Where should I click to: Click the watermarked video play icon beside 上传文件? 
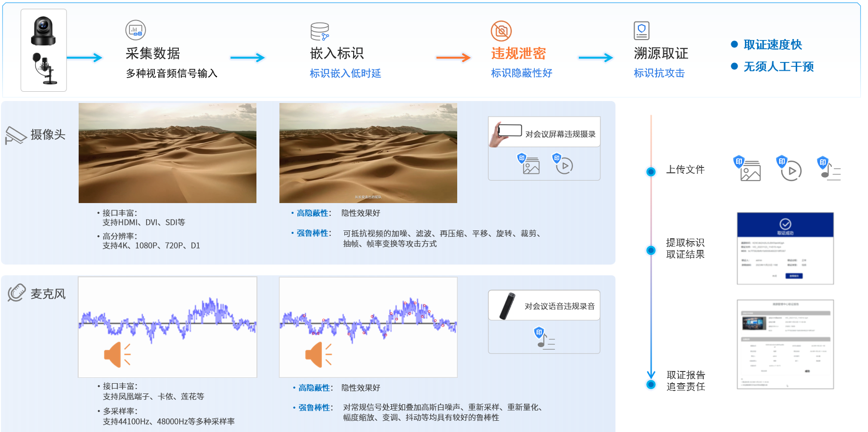(x=789, y=168)
